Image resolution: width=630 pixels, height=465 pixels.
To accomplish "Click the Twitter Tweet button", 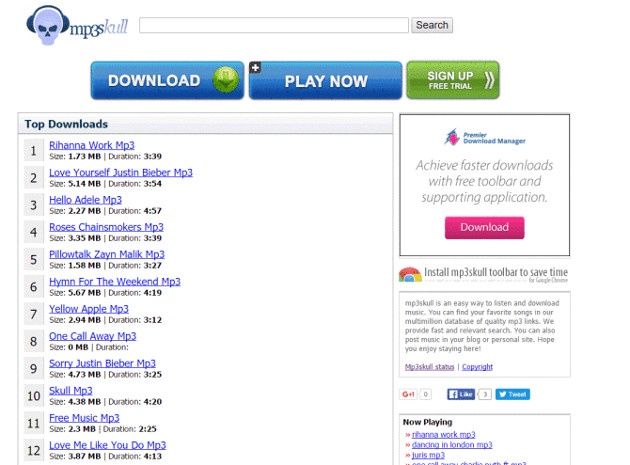I will tap(513, 394).
